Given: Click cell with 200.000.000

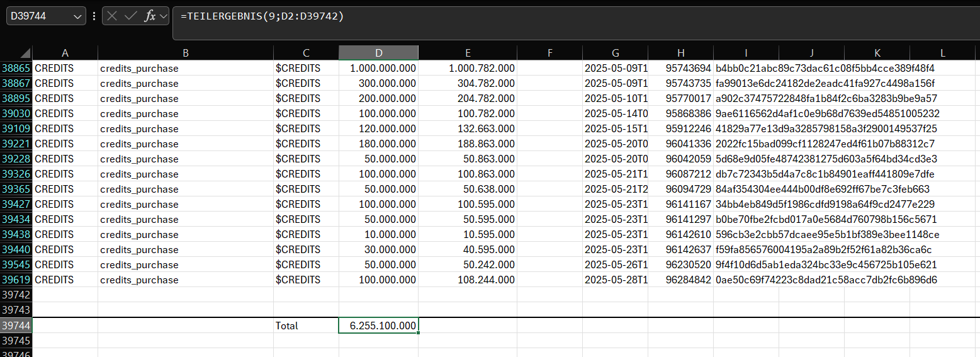Looking at the screenshot, I should click(378, 98).
